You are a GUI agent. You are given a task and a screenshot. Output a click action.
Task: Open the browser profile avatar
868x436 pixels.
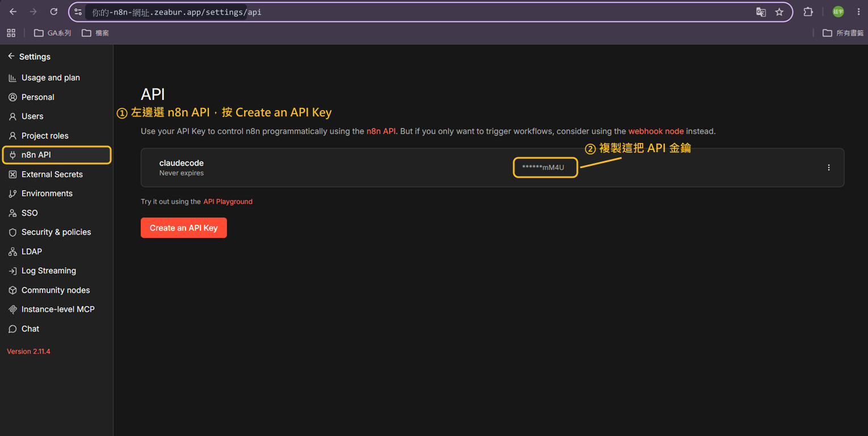(838, 12)
